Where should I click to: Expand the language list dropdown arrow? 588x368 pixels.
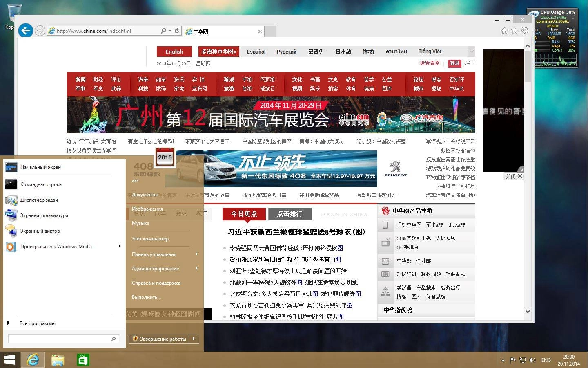point(472,52)
